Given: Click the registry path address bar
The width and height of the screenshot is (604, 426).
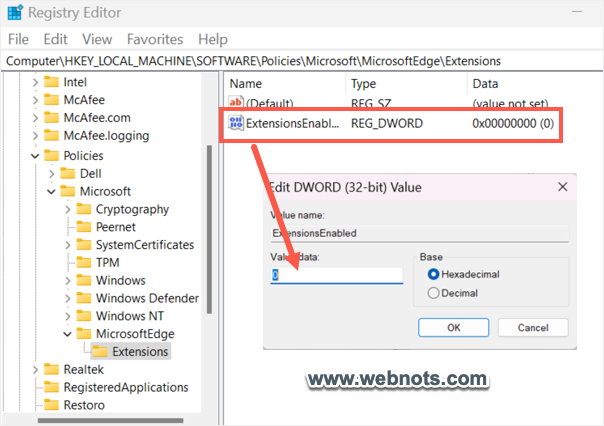Looking at the screenshot, I should pos(300,61).
